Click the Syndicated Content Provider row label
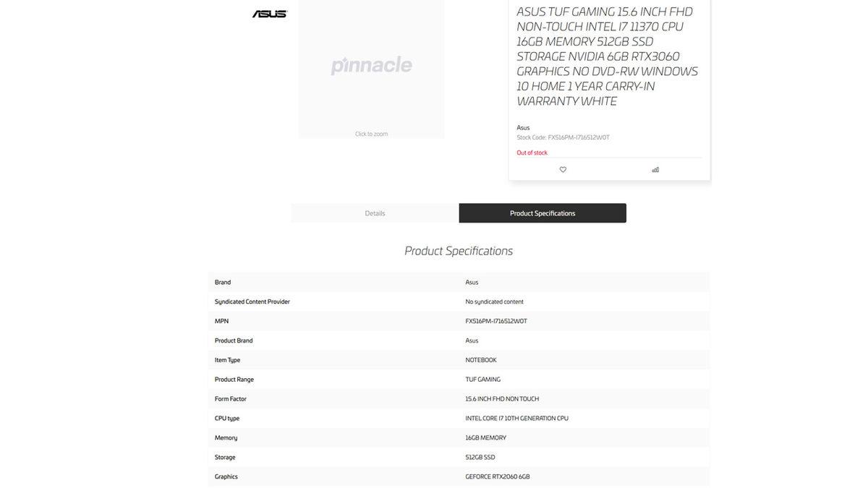Screen dimensions: 868x488 [252, 301]
